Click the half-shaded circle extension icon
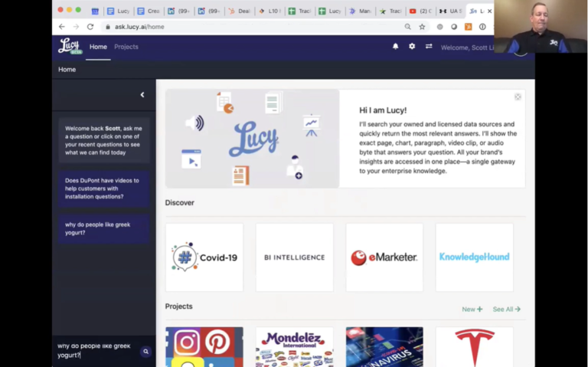588x367 pixels. point(454,27)
